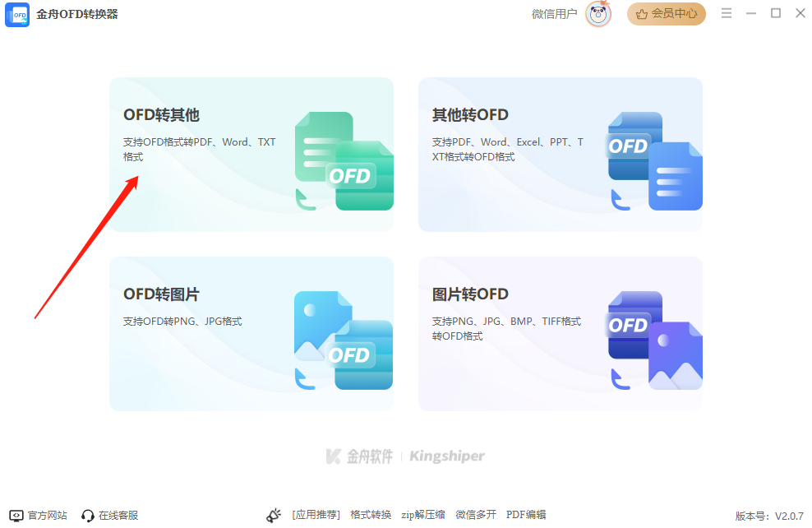
Task: Click the 官方网站 monitor icon
Action: [16, 515]
